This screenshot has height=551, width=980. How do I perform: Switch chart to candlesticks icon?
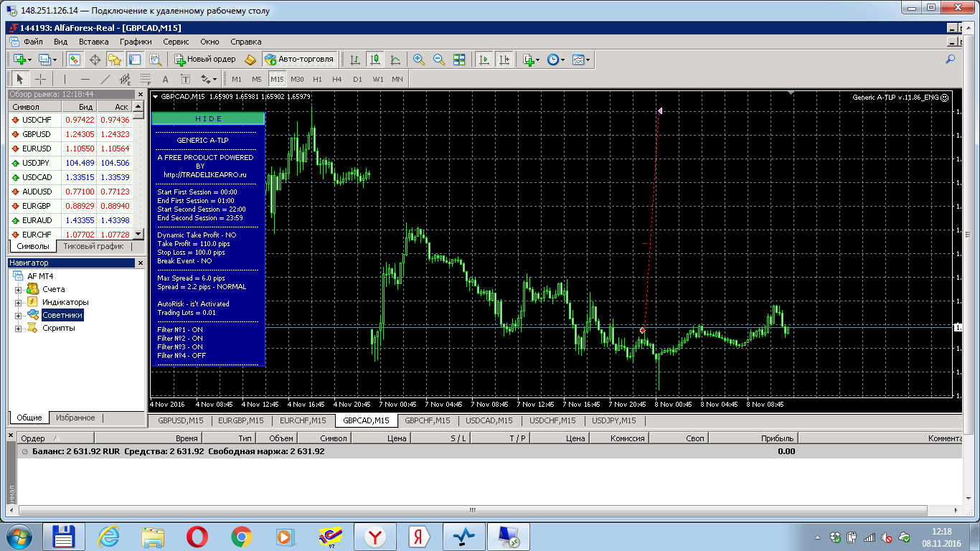click(x=374, y=60)
